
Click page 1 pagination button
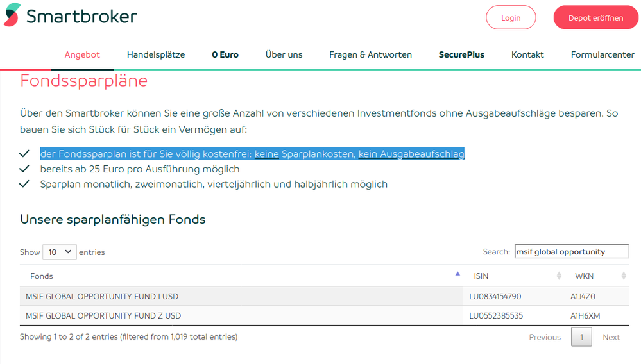(581, 337)
